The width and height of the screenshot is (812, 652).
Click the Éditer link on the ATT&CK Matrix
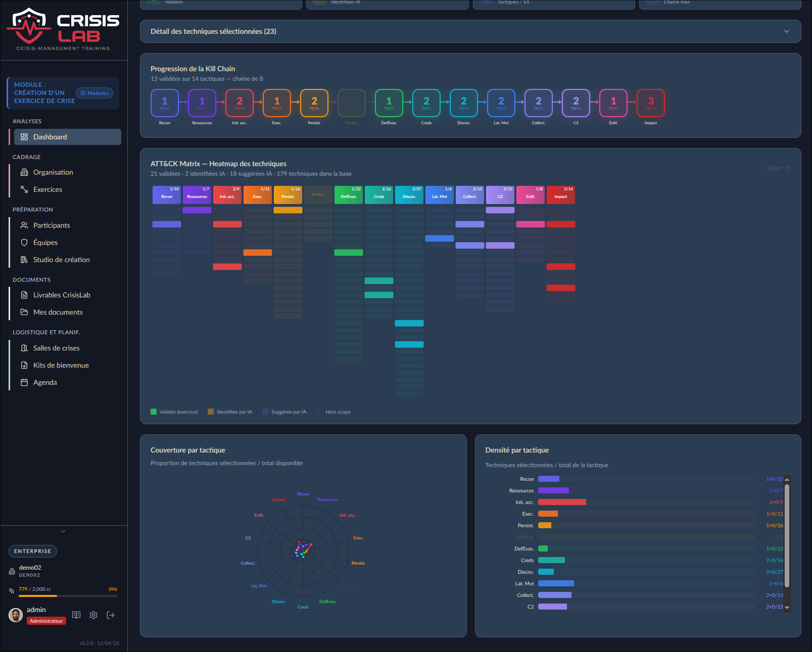(778, 168)
